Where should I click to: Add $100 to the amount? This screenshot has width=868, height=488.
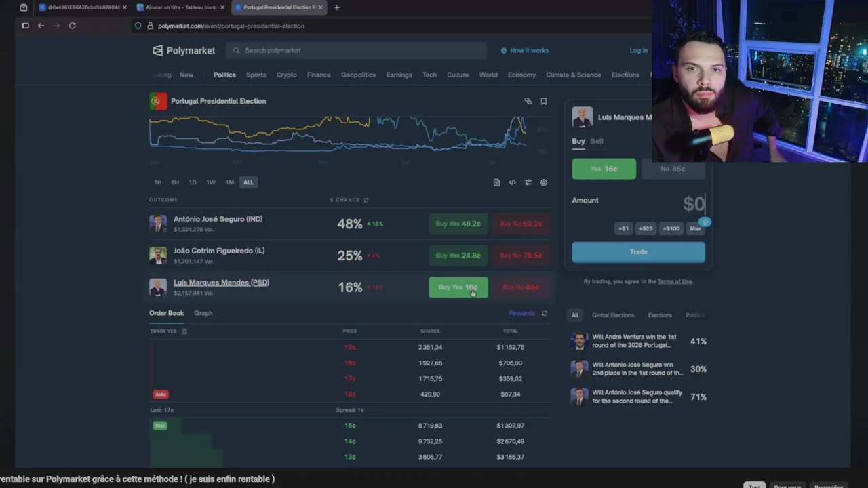(x=671, y=229)
